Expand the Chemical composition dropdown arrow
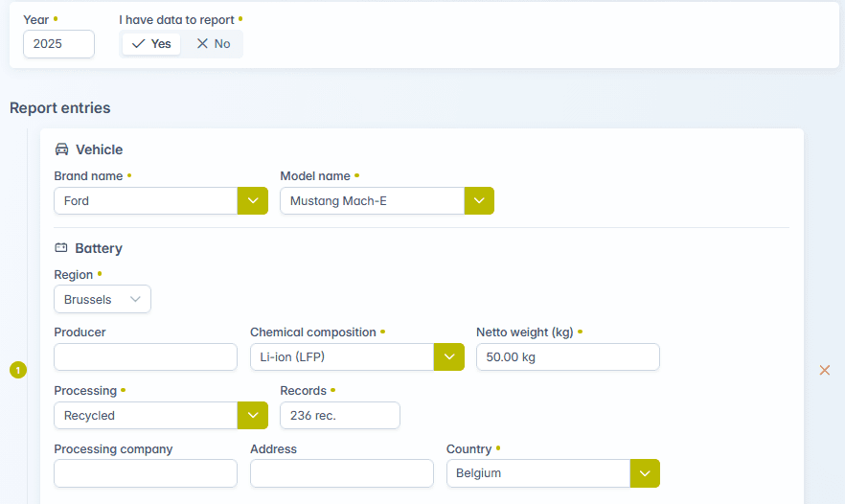The height and width of the screenshot is (504, 845). coord(448,357)
